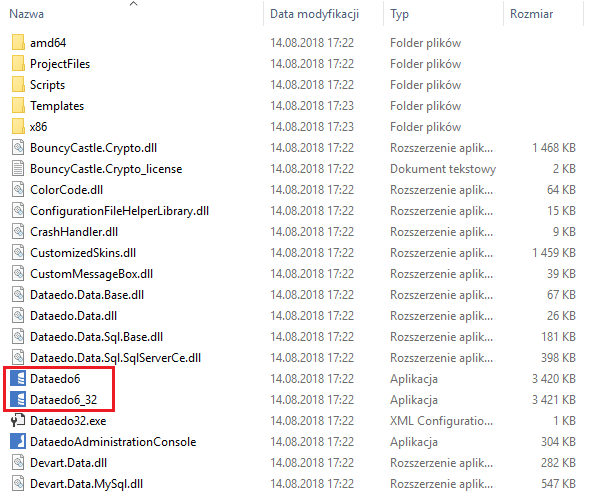The height and width of the screenshot is (496, 608).
Task: Select the BouncyCastle.Crypto_license text document icon
Action: (18, 169)
